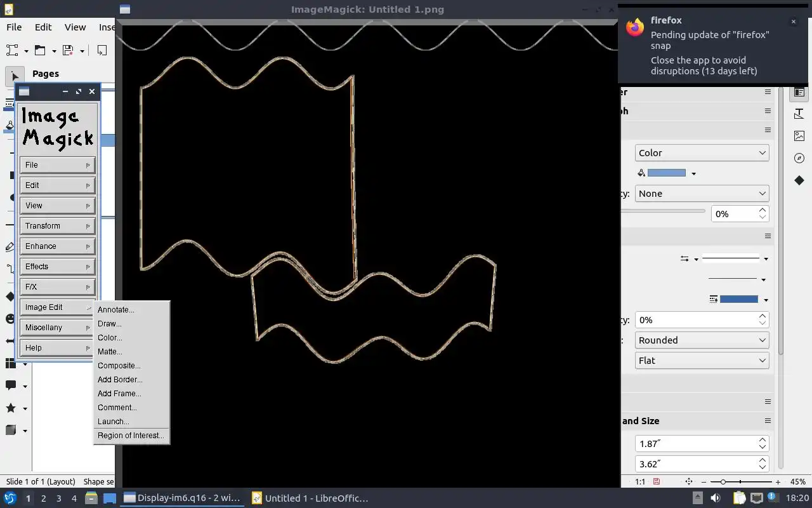Viewport: 812px width, 508px height.
Task: Click the arrow style icon in sidebar
Action: [x=684, y=258]
